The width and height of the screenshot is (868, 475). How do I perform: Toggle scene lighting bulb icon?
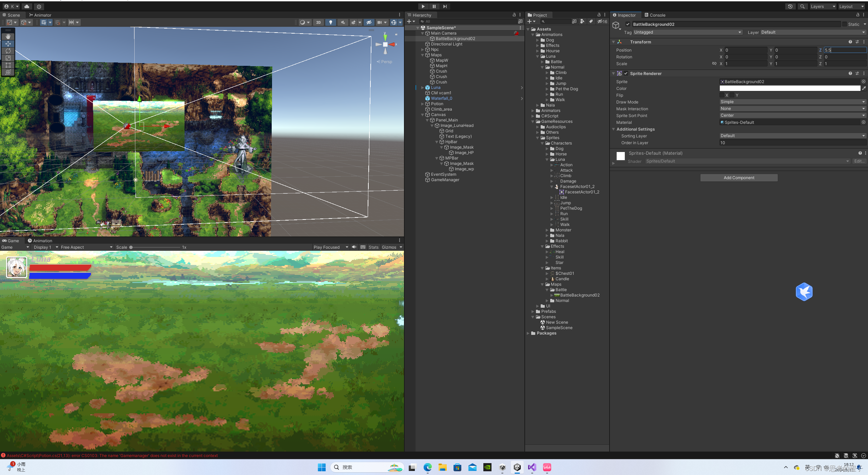point(331,22)
